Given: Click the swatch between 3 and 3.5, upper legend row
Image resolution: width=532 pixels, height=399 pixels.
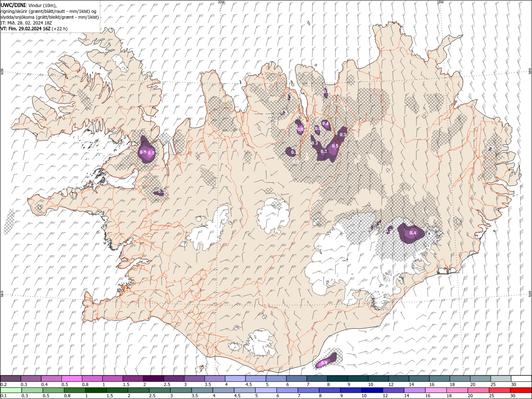Looking at the screenshot, I should 194,379.
